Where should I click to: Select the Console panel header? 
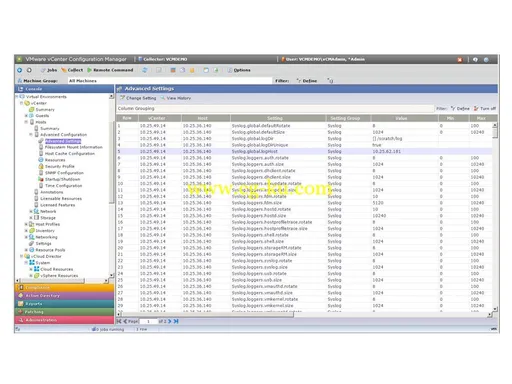point(64,89)
